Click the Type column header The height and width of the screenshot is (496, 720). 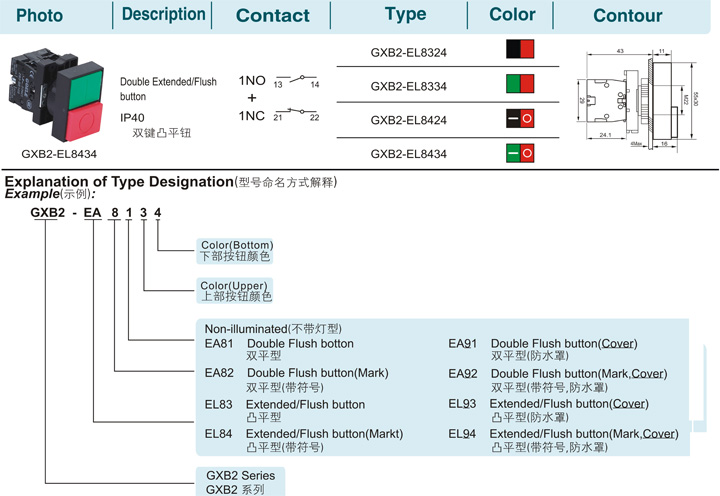point(405,14)
